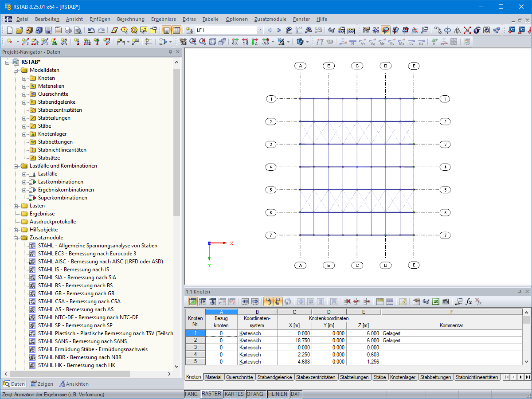The width and height of the screenshot is (532, 399).
Task: Click table row header number 3
Action: [195, 348]
